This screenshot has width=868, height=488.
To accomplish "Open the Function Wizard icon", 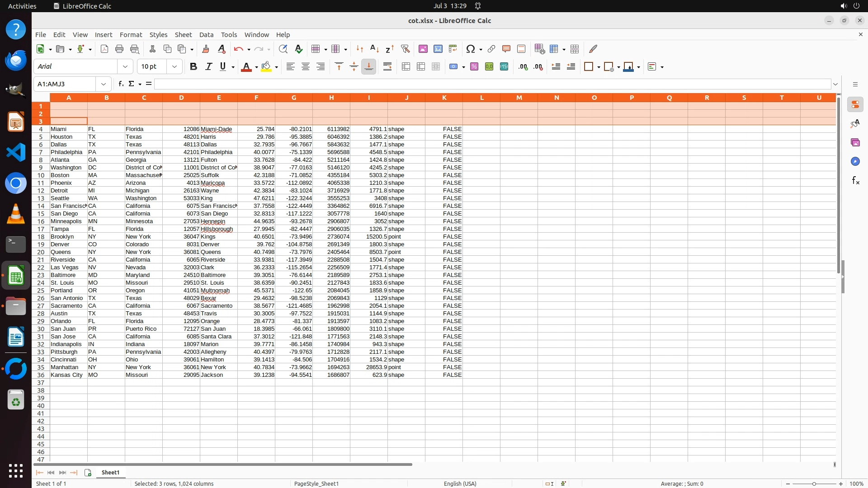I will pyautogui.click(x=121, y=84).
